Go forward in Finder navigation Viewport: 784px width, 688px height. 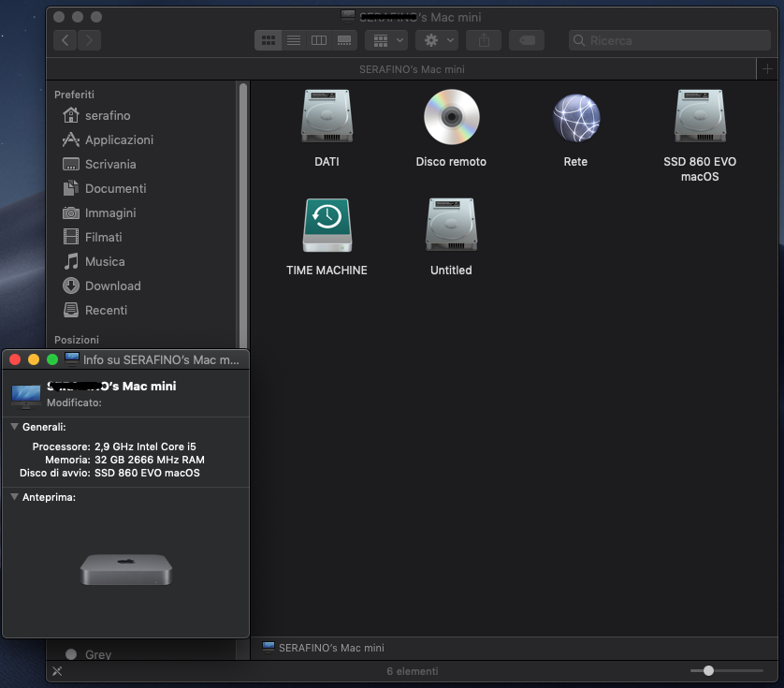[89, 40]
